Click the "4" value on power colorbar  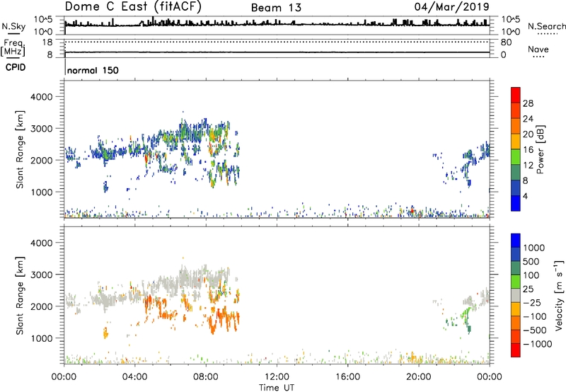525,196
